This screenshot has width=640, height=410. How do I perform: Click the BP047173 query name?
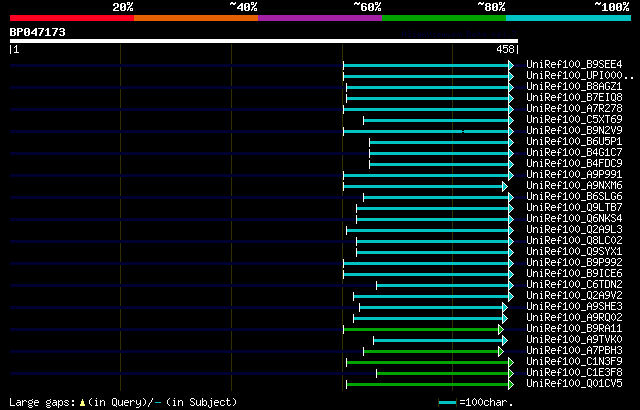(x=38, y=32)
